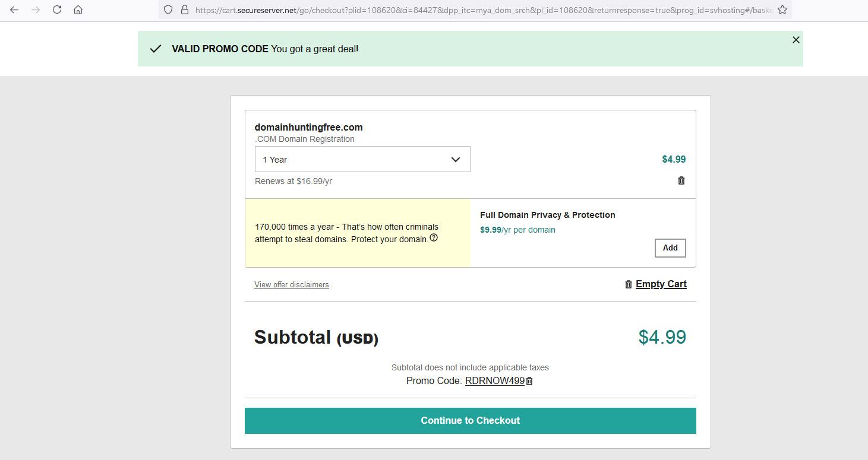Click the tracking protection shield icon

click(168, 9)
